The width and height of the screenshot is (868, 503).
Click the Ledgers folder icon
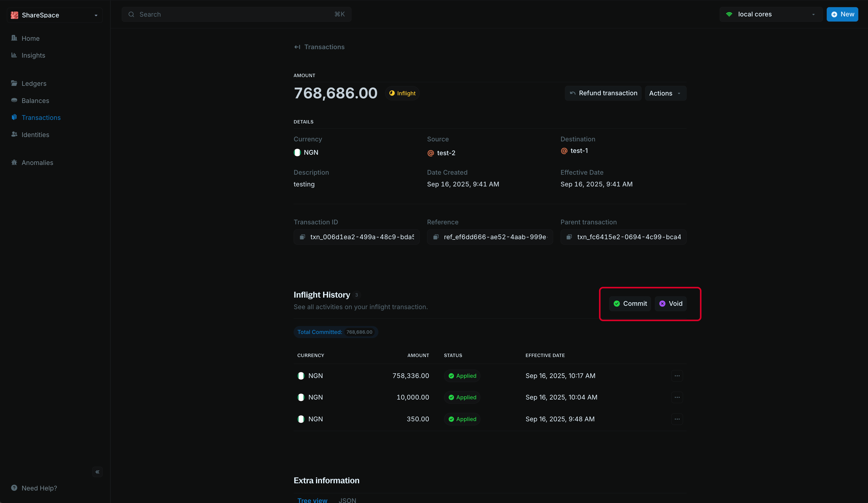(x=14, y=83)
